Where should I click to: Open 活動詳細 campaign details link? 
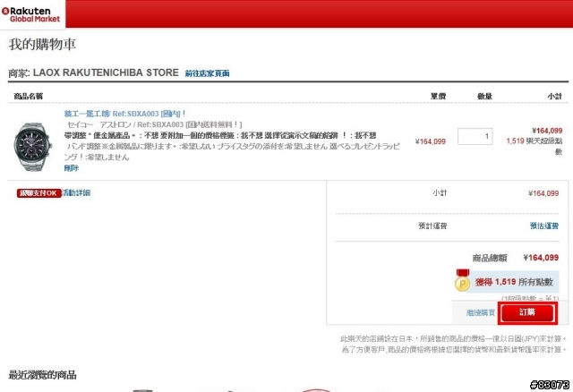pos(76,192)
